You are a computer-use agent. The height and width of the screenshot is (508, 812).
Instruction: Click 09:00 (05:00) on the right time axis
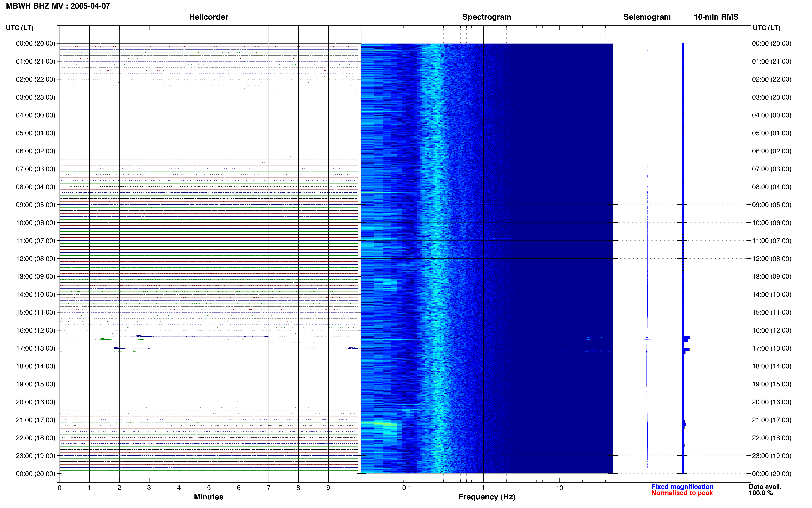point(772,205)
